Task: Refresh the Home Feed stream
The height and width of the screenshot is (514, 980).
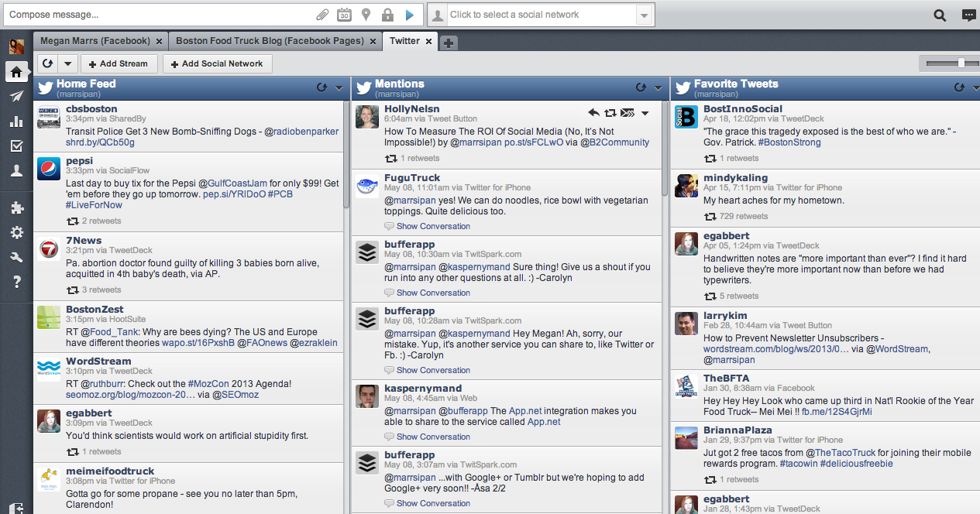Action: [x=322, y=87]
